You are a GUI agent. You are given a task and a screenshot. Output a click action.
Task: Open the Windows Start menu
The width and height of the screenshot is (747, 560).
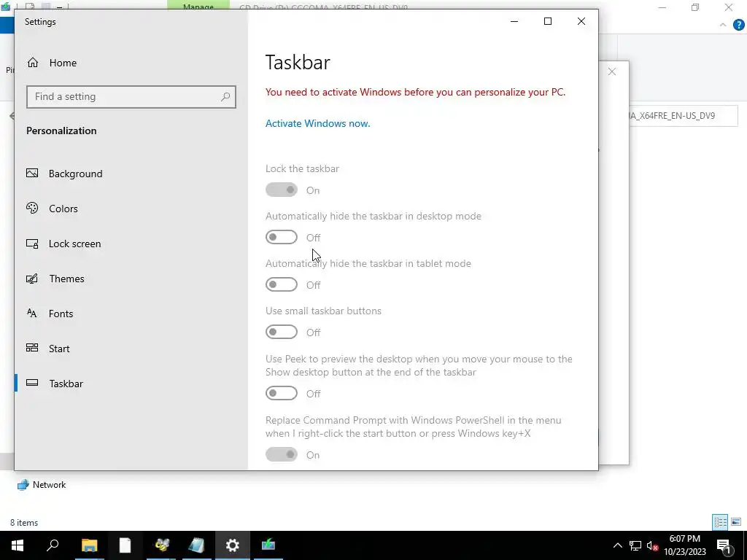coord(18,545)
